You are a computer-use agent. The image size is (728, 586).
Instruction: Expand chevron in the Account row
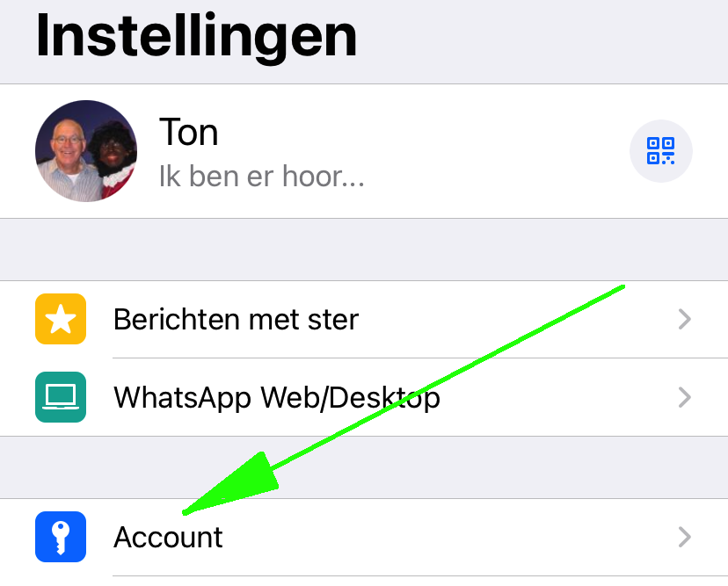(x=685, y=537)
